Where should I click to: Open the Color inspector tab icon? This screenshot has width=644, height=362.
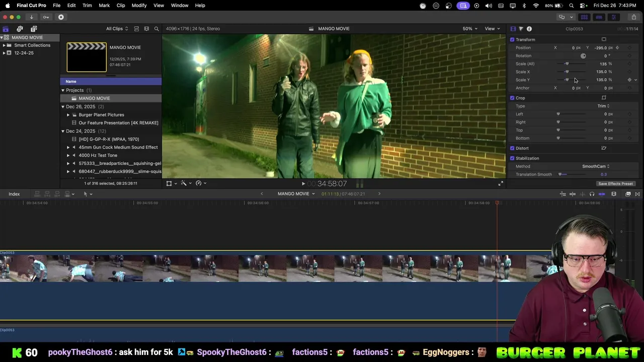pos(521,29)
